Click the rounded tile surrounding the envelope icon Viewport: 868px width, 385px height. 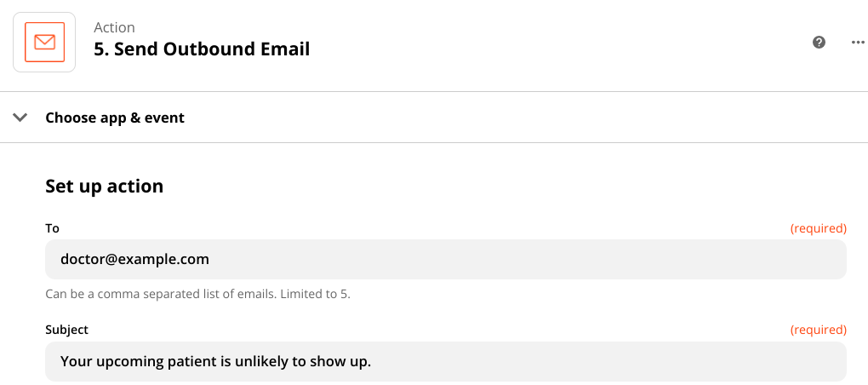pos(44,42)
